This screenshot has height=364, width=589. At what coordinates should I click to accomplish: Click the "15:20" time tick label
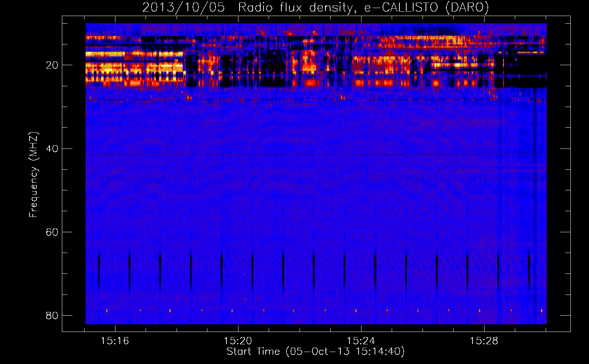pyautogui.click(x=238, y=341)
